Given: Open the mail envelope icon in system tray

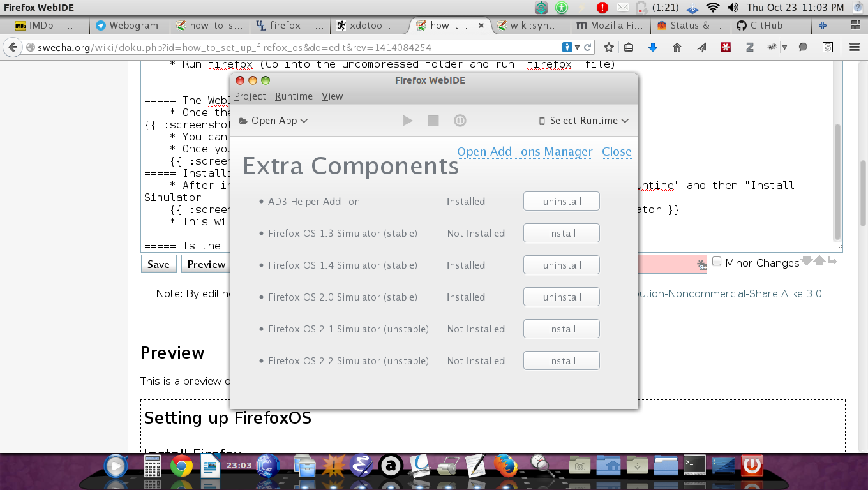Looking at the screenshot, I should [x=622, y=8].
